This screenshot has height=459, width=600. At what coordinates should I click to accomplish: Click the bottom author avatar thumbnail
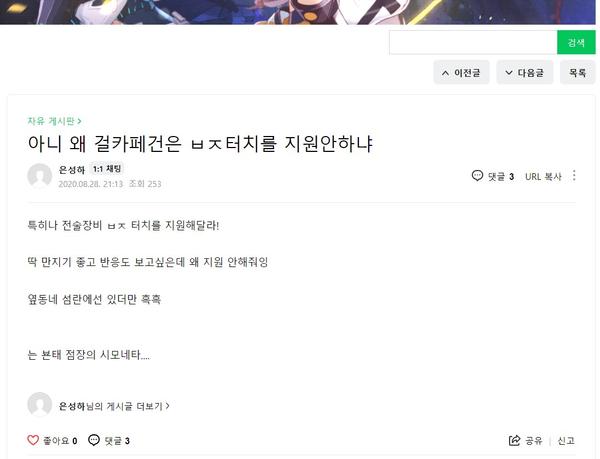40,405
